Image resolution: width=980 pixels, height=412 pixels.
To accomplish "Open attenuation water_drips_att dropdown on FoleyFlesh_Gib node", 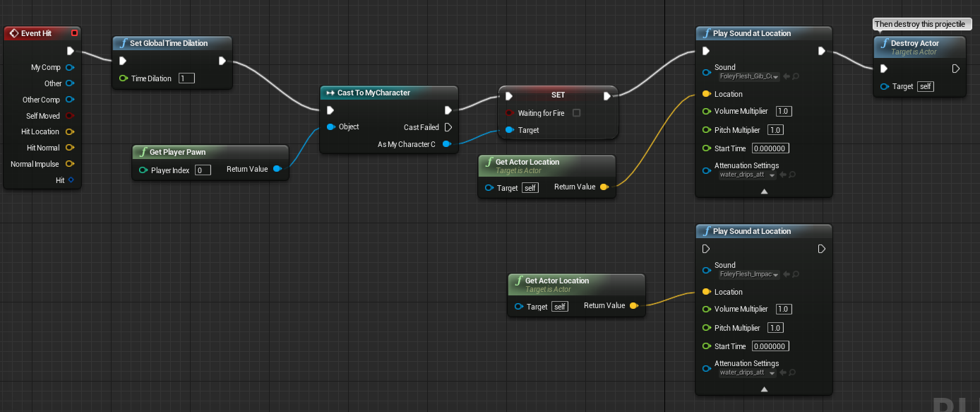I will 747,175.
